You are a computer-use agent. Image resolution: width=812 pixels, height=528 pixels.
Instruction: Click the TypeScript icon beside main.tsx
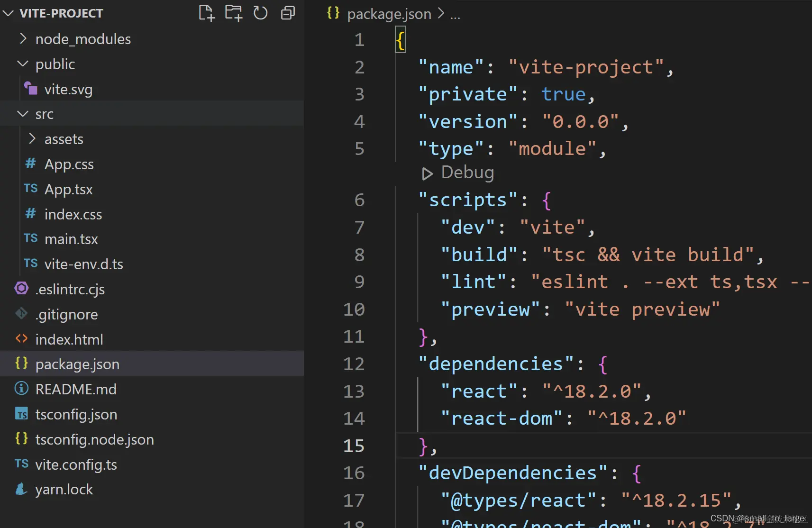[x=30, y=238]
